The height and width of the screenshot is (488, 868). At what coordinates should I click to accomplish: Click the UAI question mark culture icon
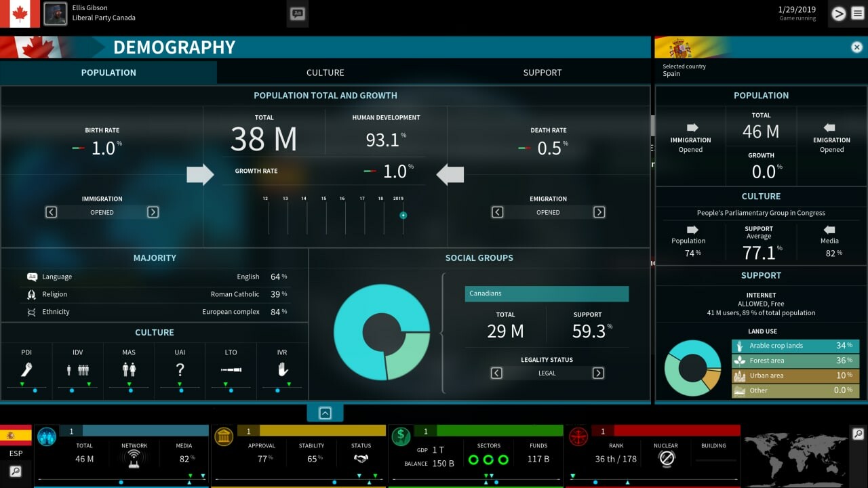[179, 369]
